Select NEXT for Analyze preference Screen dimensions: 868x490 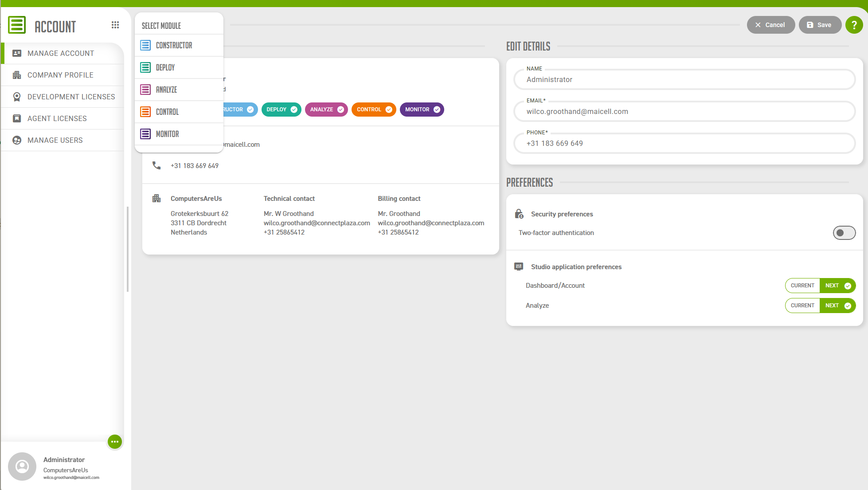tap(837, 306)
